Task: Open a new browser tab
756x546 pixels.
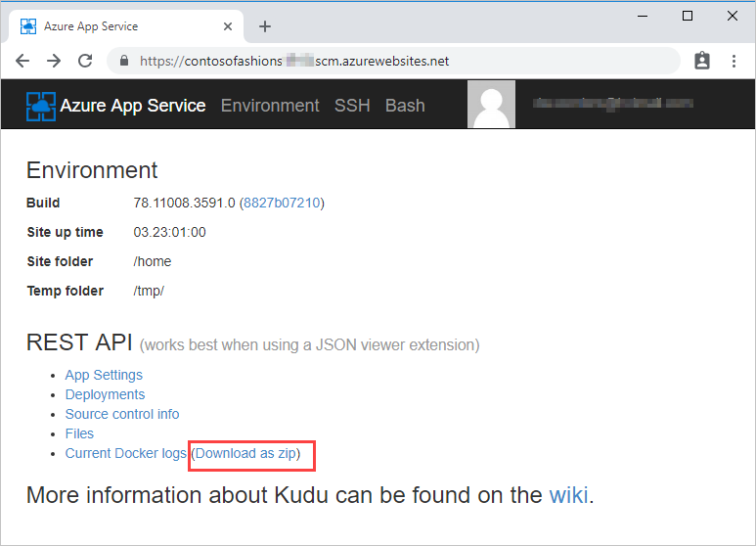Action: [x=265, y=26]
